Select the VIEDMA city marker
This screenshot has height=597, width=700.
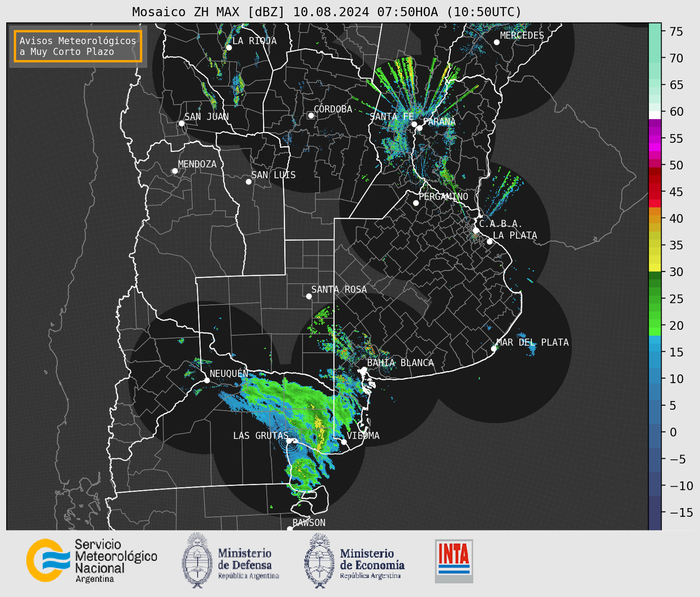pos(344,442)
